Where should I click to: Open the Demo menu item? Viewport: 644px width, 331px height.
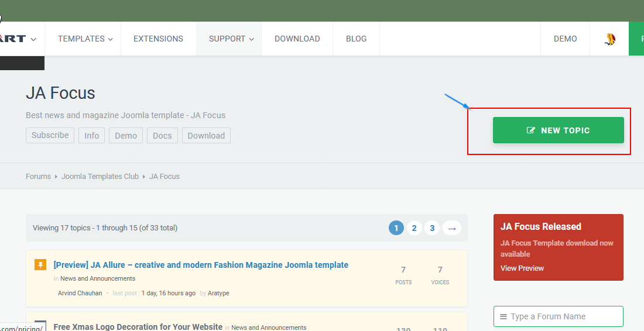pyautogui.click(x=565, y=39)
